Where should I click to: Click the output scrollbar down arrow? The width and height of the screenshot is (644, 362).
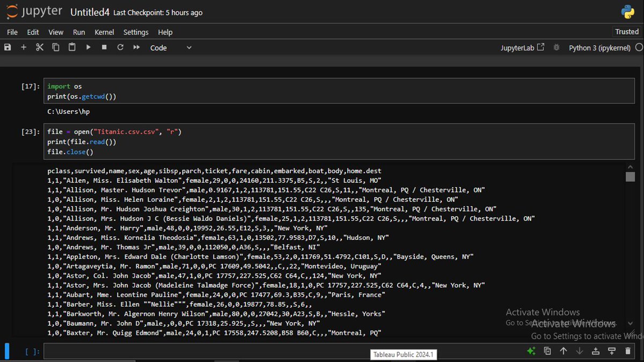coord(631,322)
